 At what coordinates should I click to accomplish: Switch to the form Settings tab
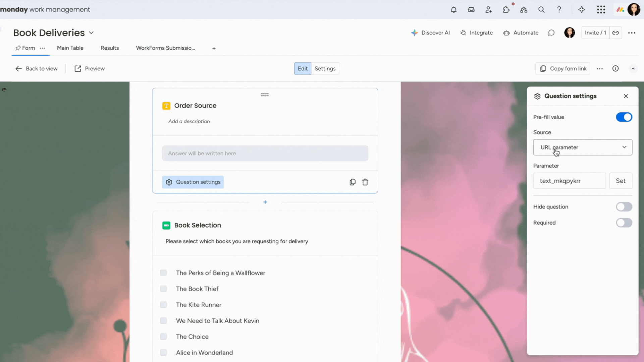pos(325,69)
